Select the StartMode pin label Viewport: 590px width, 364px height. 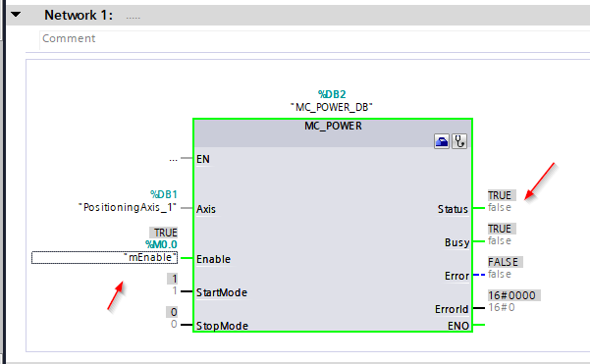222,292
